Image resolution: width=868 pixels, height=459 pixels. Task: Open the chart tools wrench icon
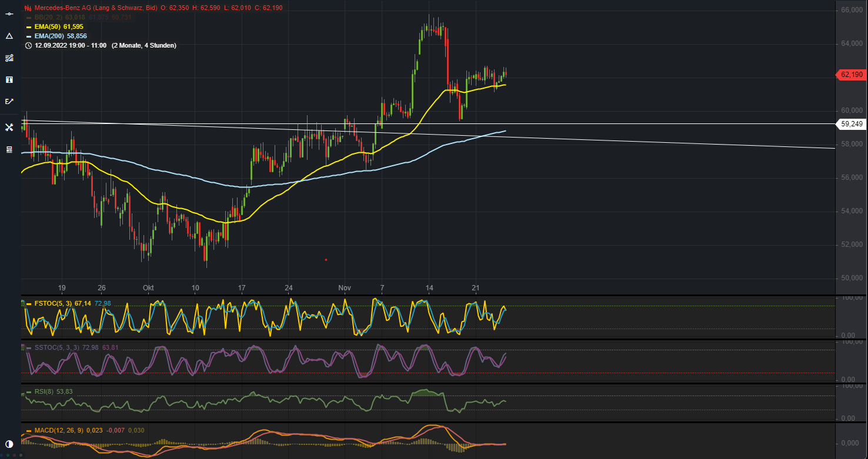[9, 126]
